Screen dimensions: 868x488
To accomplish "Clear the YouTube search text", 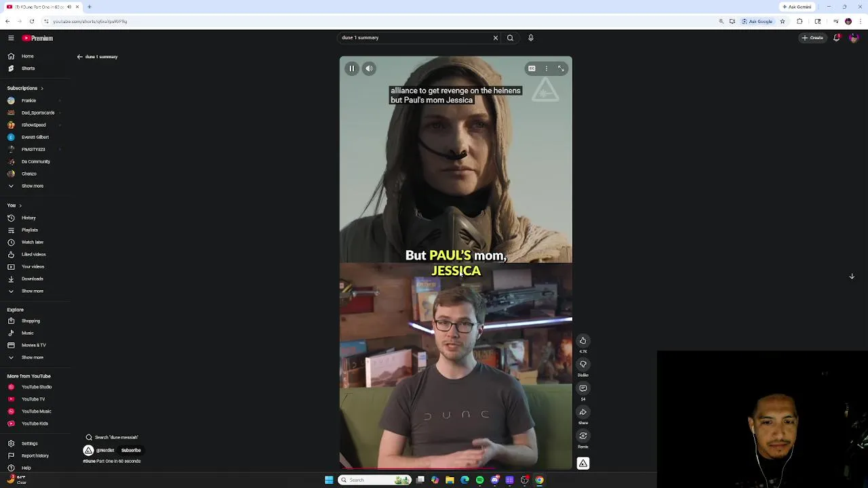I will [x=495, y=38].
